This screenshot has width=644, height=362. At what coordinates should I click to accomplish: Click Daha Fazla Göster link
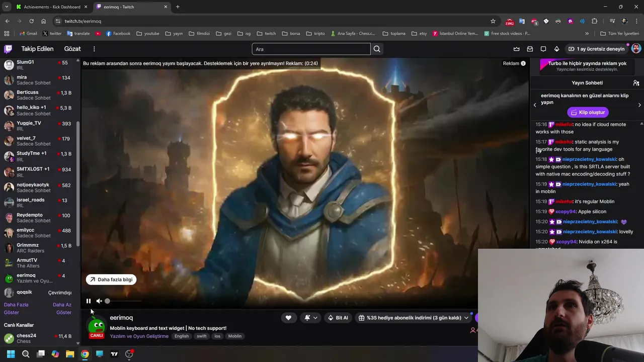click(x=16, y=308)
